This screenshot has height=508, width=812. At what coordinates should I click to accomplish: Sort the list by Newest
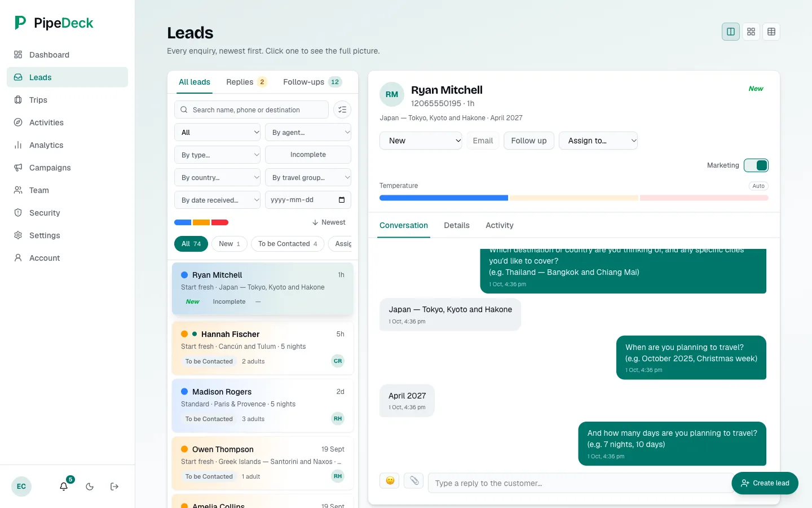[x=329, y=222]
